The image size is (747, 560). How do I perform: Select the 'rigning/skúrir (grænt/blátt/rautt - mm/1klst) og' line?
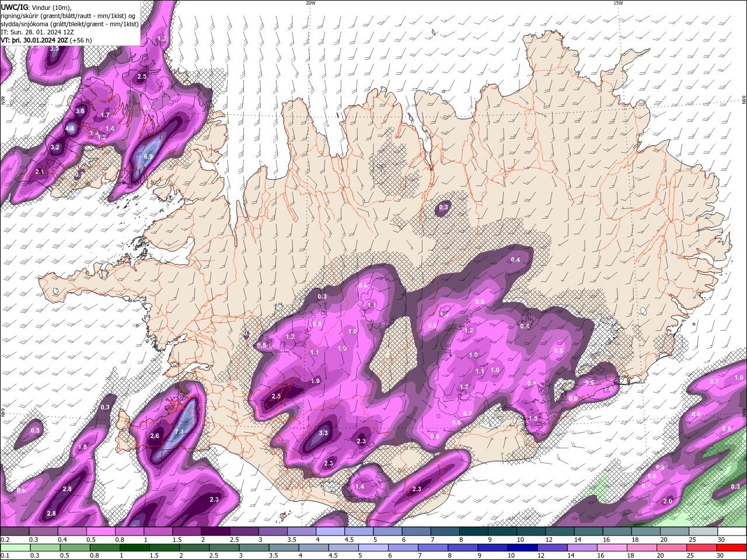pos(68,16)
